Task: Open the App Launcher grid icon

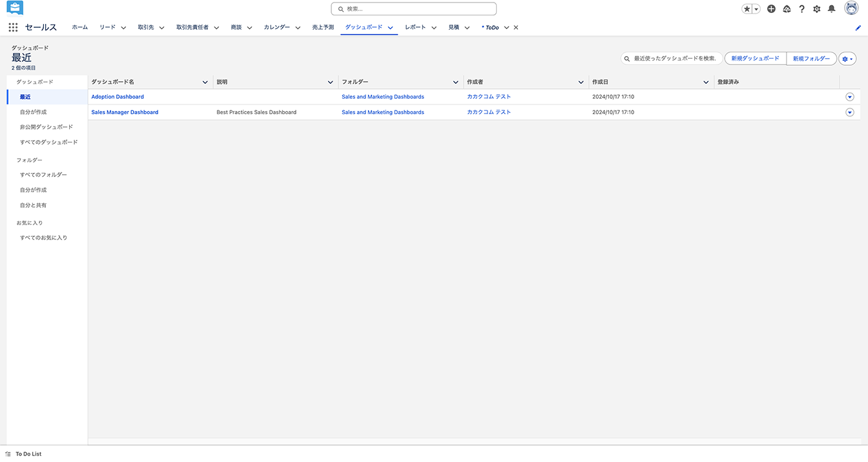Action: 13,27
